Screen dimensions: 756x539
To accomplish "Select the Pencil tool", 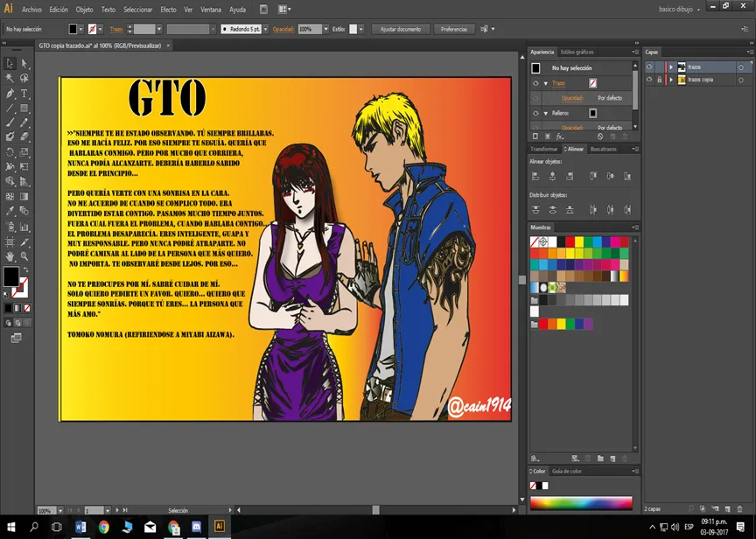I will [x=24, y=122].
